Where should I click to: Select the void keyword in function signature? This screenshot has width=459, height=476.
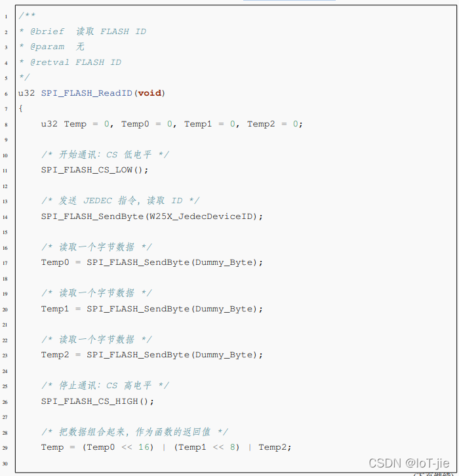pyautogui.click(x=150, y=93)
